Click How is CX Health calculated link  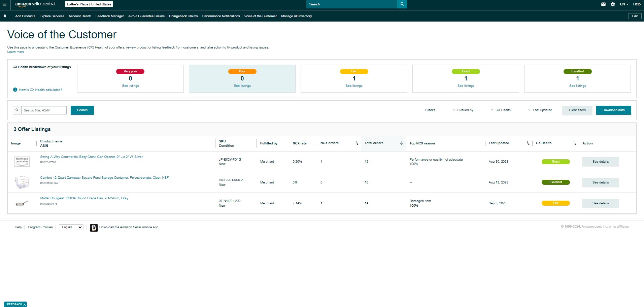pyautogui.click(x=41, y=90)
